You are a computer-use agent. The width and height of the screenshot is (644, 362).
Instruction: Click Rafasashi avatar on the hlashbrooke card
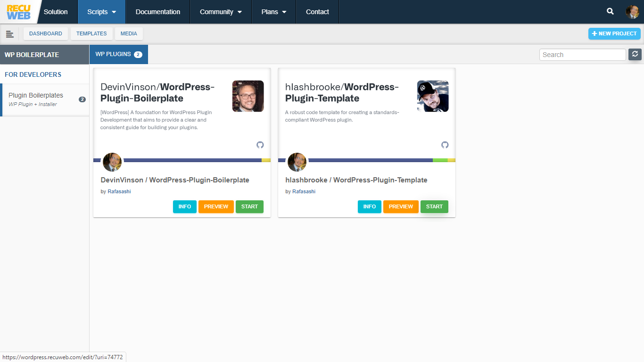[x=297, y=162]
